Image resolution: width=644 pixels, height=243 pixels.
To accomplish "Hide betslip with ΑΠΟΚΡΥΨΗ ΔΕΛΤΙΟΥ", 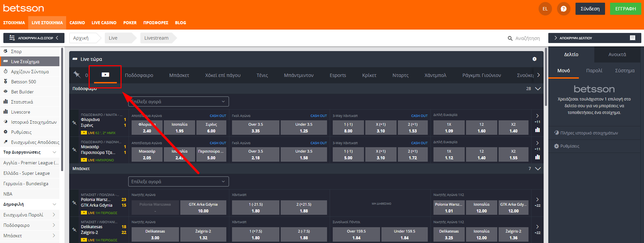I will 595,38.
